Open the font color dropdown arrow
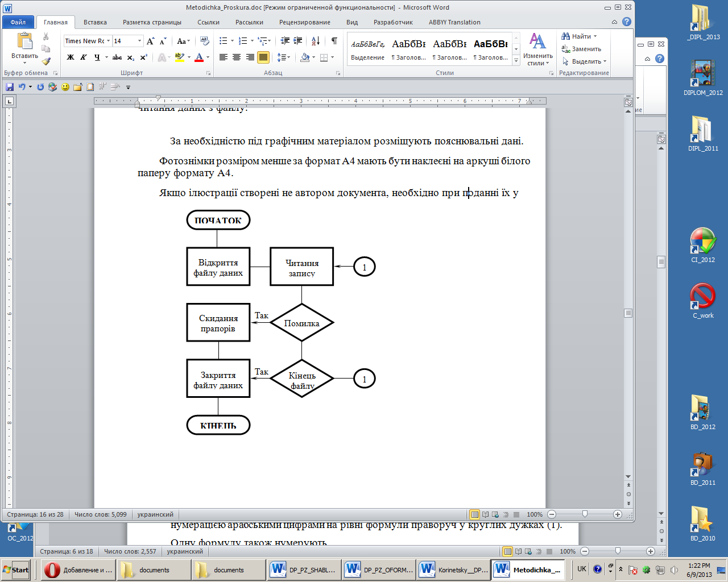The width and height of the screenshot is (728, 582). (x=208, y=57)
